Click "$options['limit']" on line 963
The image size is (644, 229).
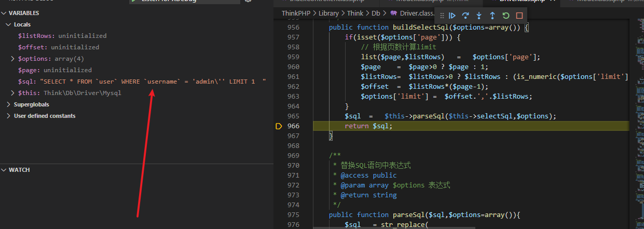(392, 97)
